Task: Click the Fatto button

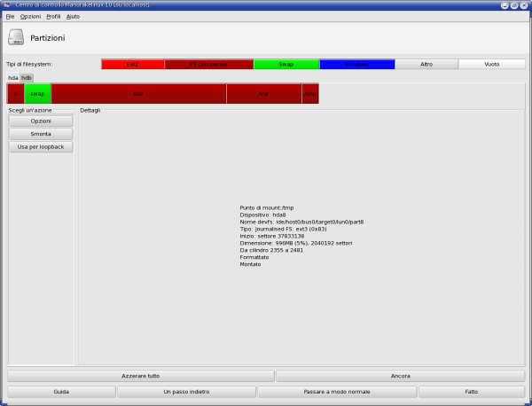Action: 471,391
